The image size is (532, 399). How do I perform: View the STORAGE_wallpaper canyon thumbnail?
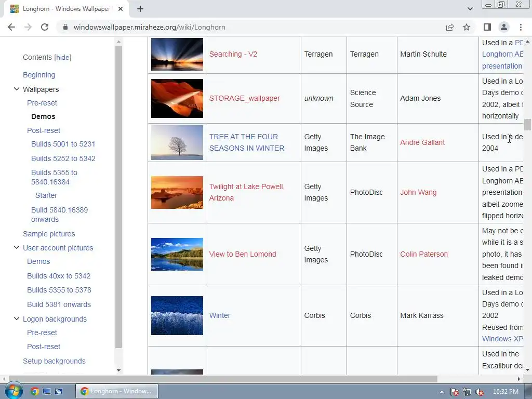(x=177, y=98)
